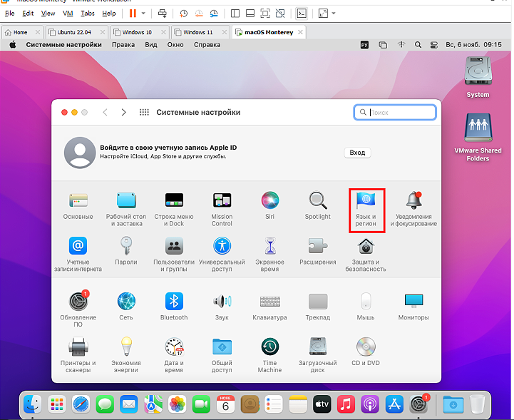Open Finder from the Dock
Viewport: 514px width, 420px height.
click(x=33, y=404)
